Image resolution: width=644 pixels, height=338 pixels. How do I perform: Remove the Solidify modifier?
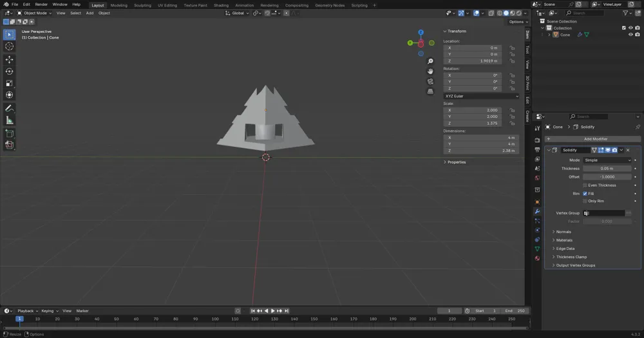click(628, 150)
